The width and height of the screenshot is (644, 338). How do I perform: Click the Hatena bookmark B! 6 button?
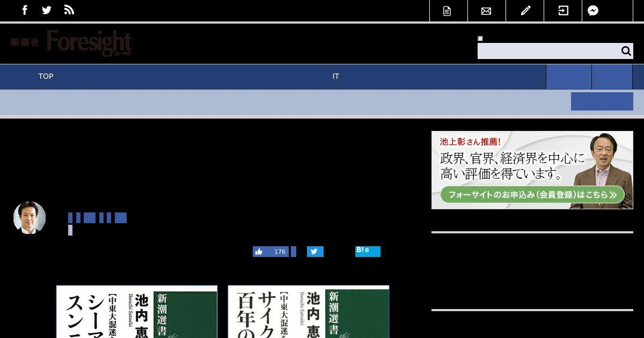tap(368, 251)
